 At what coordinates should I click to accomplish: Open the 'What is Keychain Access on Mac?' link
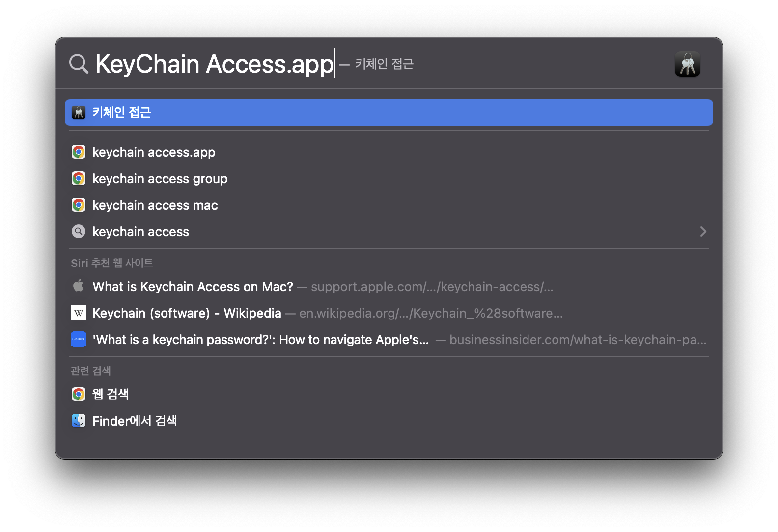[x=192, y=286]
